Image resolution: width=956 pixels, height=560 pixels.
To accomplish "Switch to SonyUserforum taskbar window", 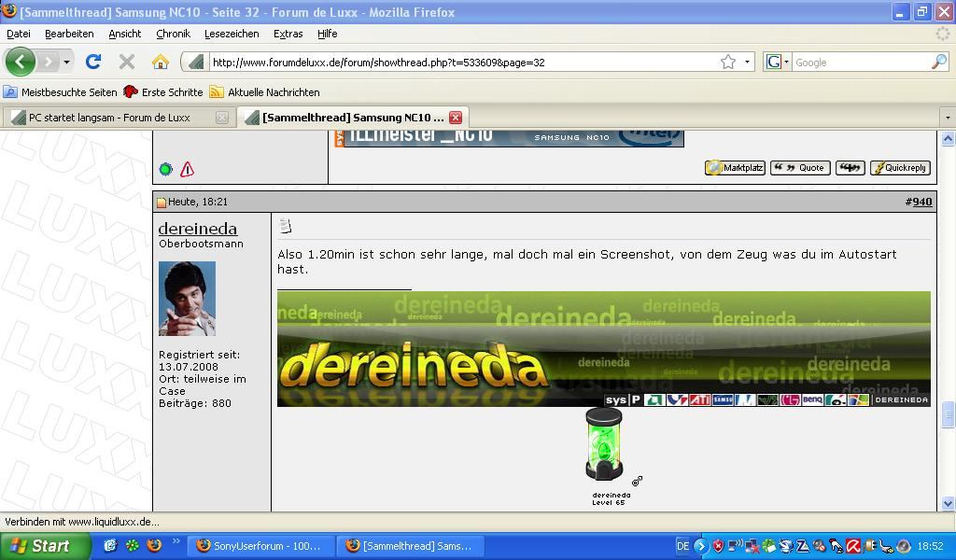I will coord(261,546).
